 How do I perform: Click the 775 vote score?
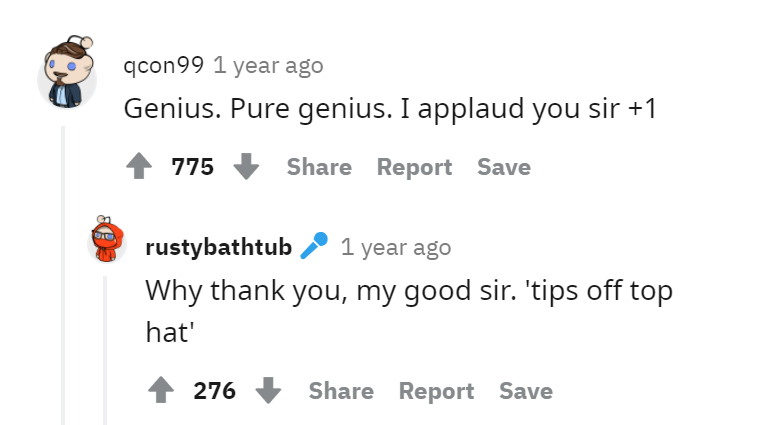click(x=192, y=167)
